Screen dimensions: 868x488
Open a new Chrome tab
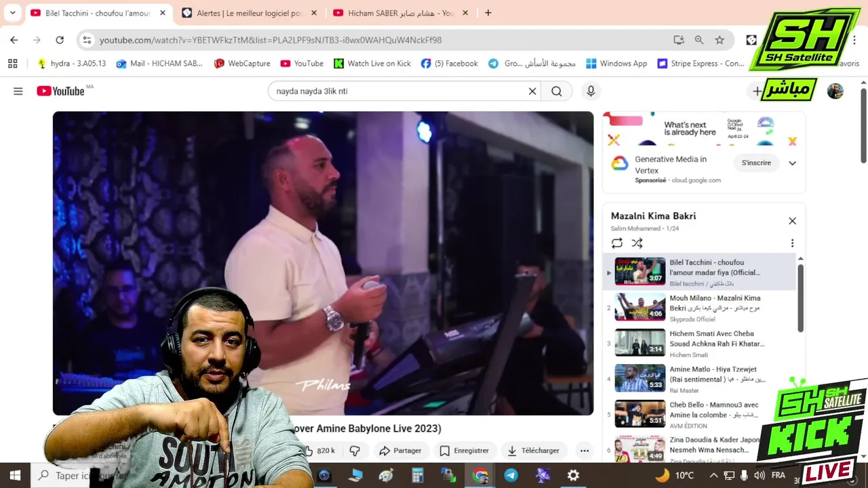pyautogui.click(x=488, y=13)
